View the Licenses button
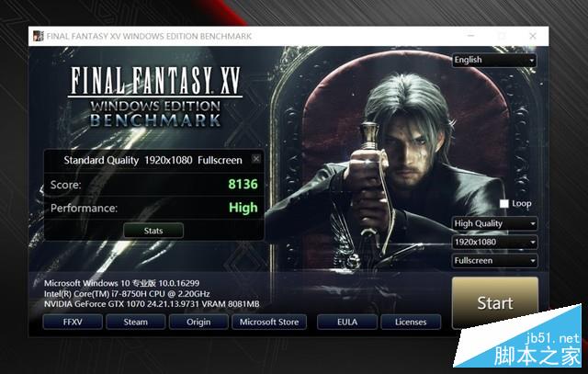588x374 pixels. coord(411,322)
